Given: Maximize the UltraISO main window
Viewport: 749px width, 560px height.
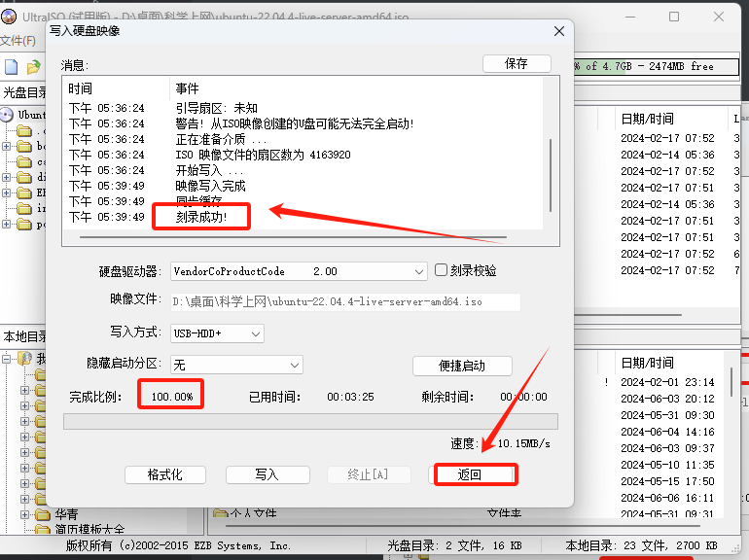Looking at the screenshot, I should coord(674,17).
